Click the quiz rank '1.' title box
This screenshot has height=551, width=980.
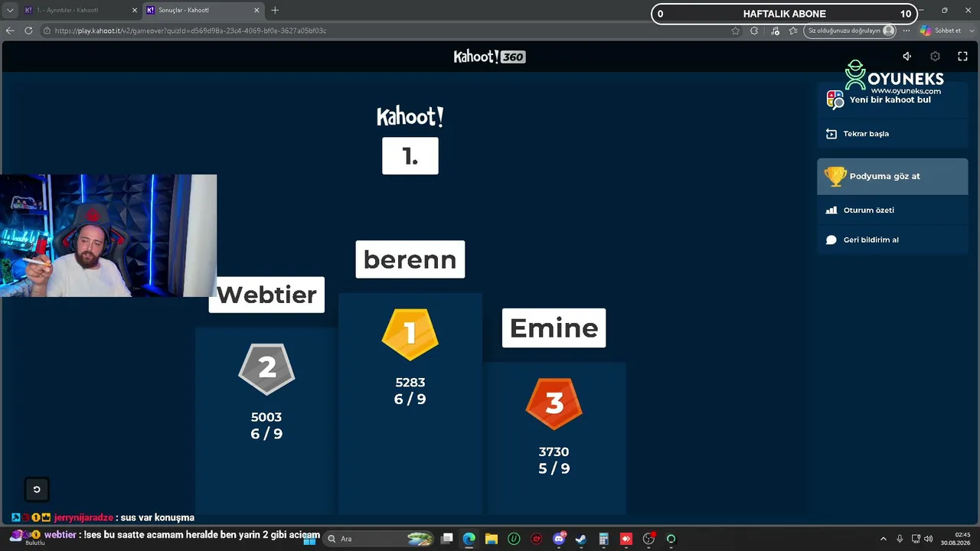(x=410, y=156)
